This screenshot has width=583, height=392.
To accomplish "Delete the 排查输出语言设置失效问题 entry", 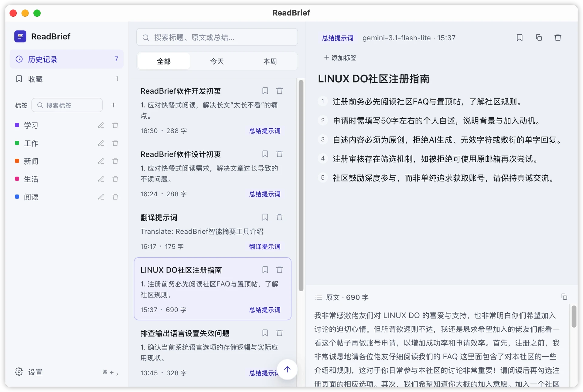I will click(x=280, y=333).
